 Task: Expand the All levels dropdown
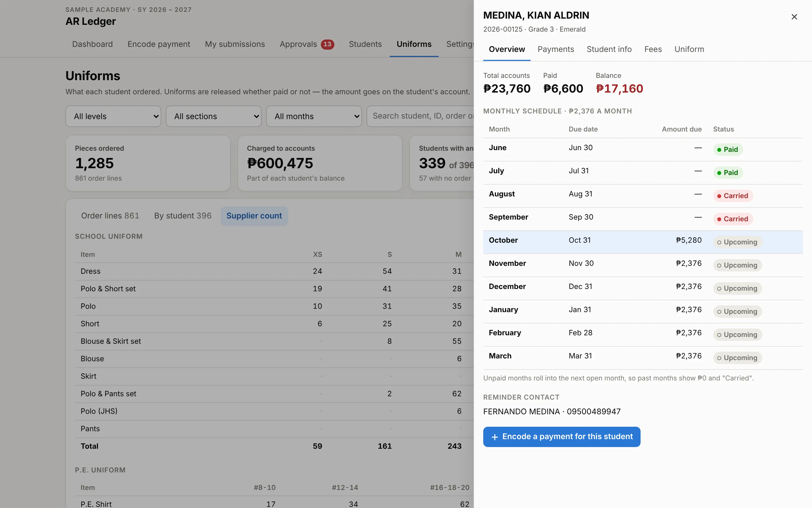(x=113, y=116)
